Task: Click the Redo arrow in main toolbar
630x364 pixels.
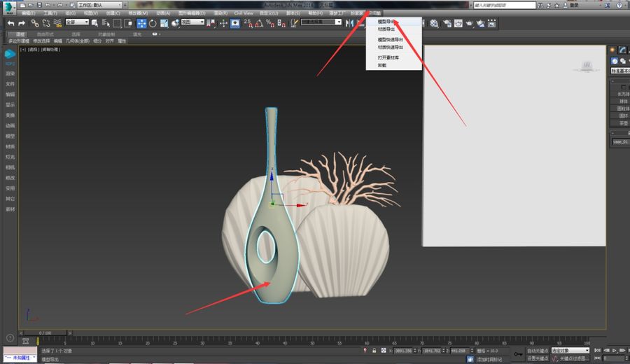Action: [x=22, y=23]
